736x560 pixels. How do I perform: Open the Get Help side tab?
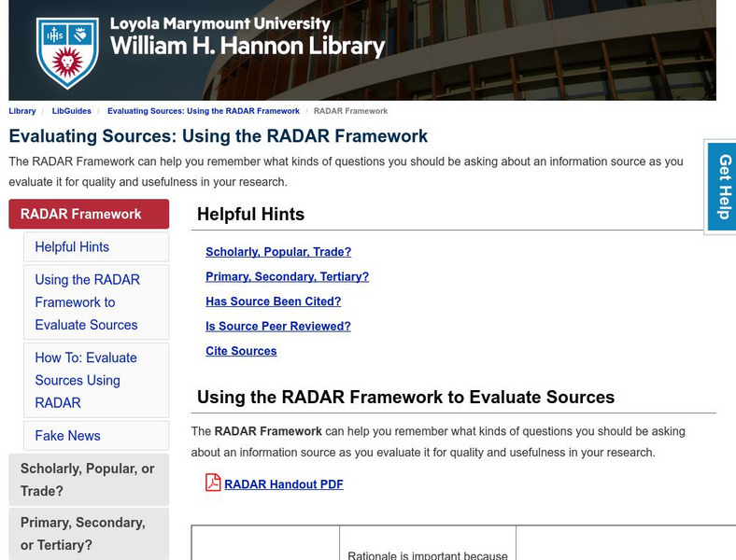click(x=722, y=186)
